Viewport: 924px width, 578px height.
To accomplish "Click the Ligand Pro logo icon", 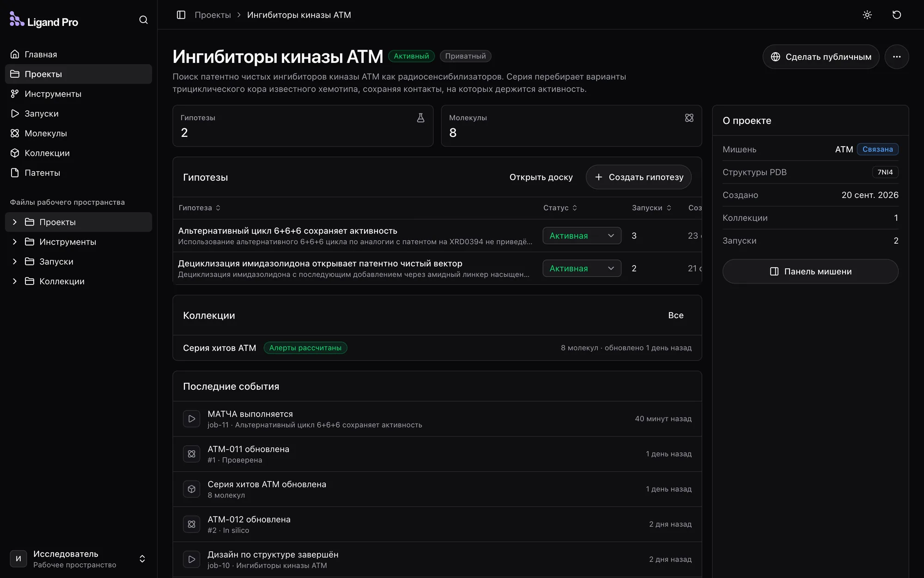I will [17, 19].
